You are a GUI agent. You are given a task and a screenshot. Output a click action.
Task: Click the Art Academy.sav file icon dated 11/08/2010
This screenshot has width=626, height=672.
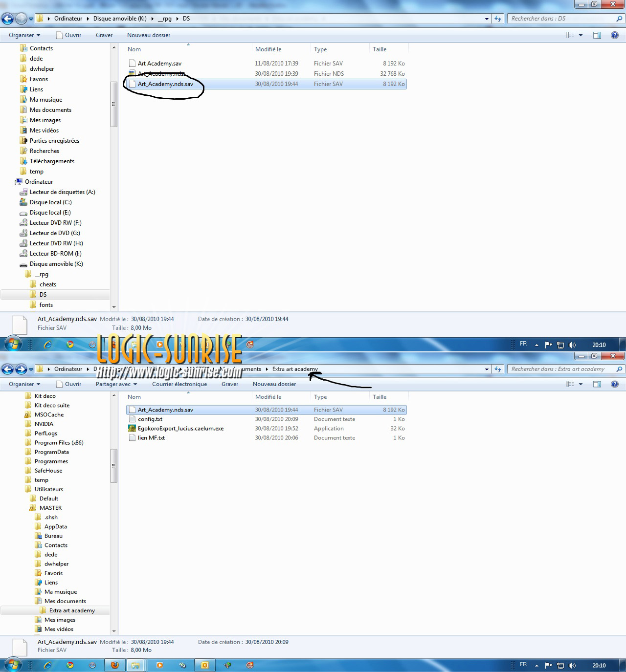[x=132, y=64]
